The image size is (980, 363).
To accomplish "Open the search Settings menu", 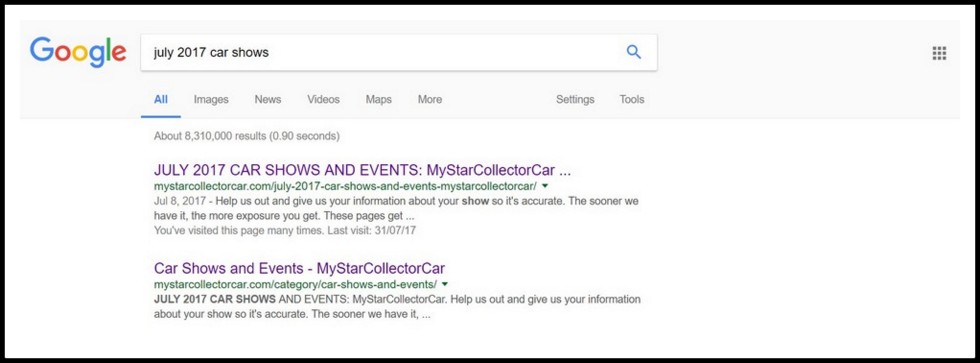I will click(x=575, y=99).
